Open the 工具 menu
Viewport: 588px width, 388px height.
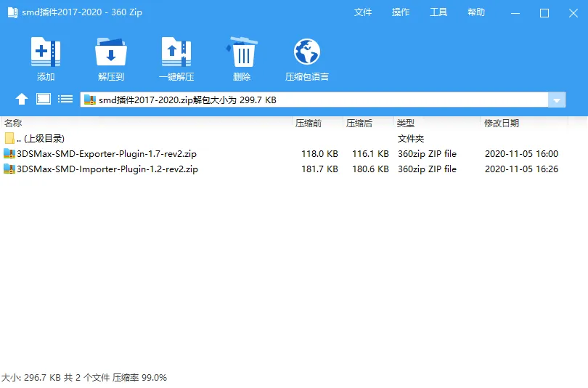coord(438,12)
